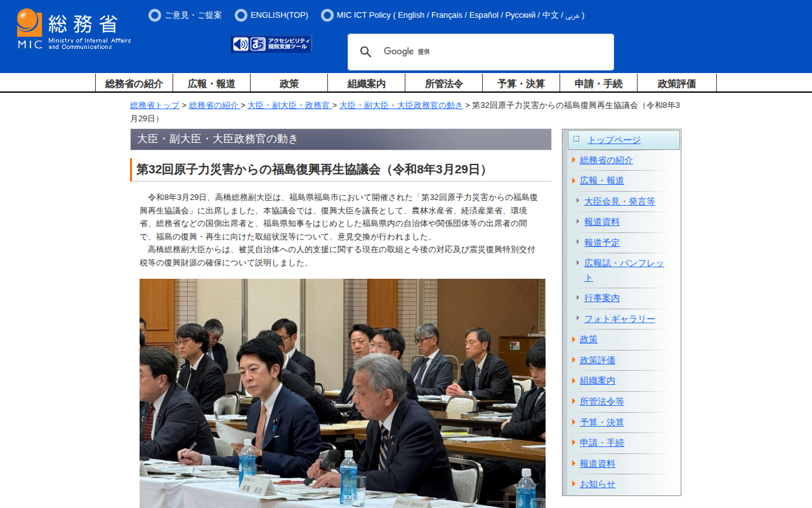Open MIC ICT Policy 中文 link
This screenshot has width=812, height=508.
coord(550,15)
